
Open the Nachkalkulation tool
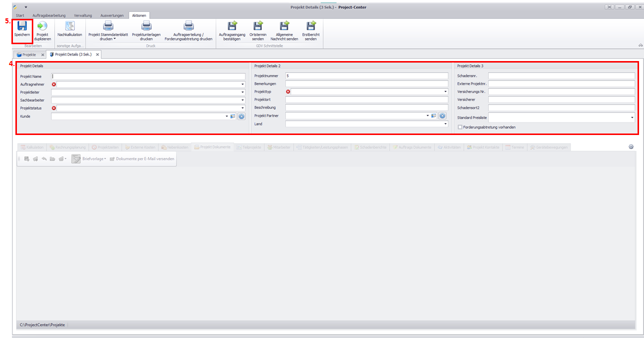pyautogui.click(x=70, y=26)
